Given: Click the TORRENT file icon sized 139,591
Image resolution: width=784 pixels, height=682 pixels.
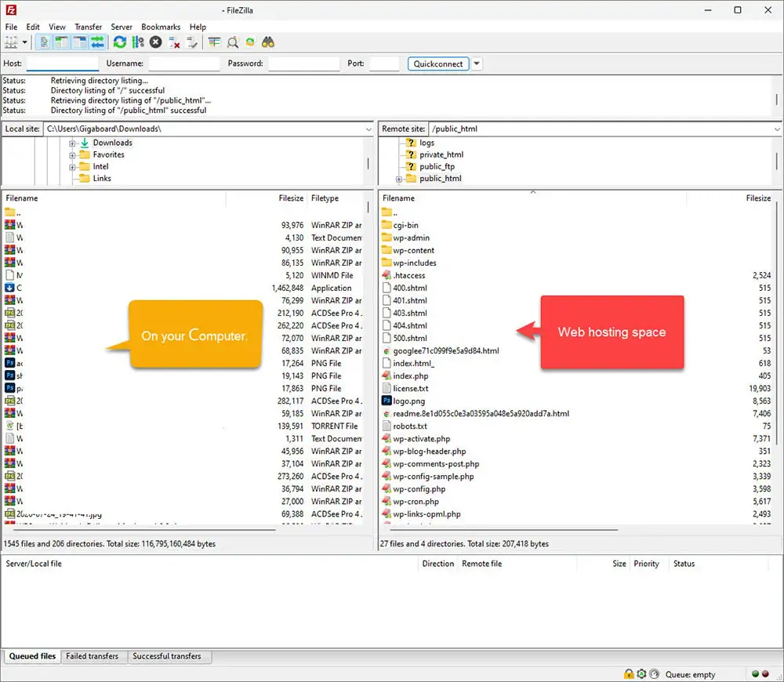Looking at the screenshot, I should click(x=9, y=426).
